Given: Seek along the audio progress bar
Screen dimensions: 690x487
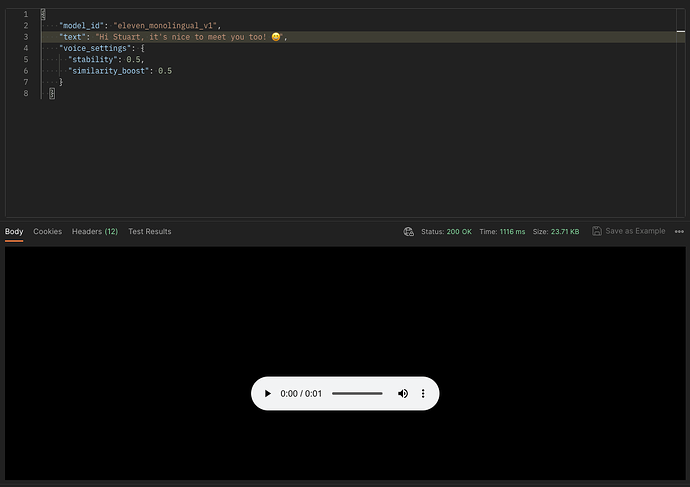Looking at the screenshot, I should coord(357,394).
